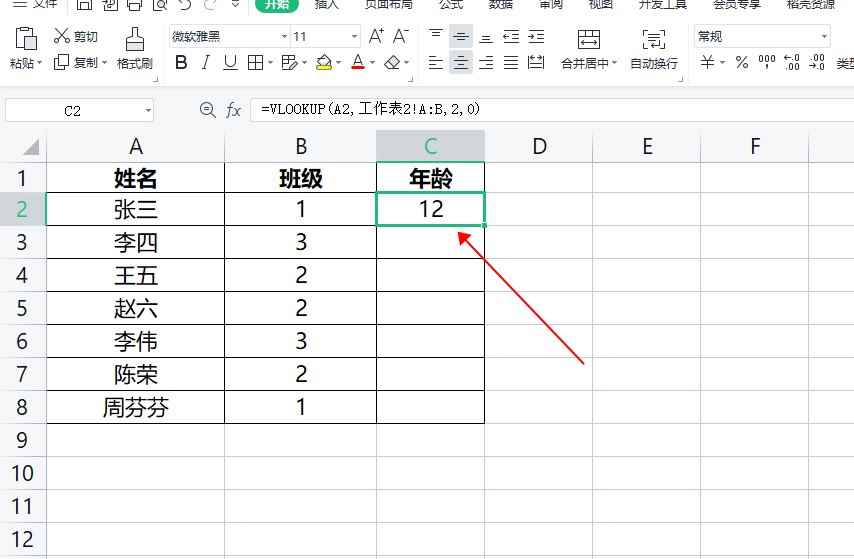Apply currency format with the ¥ icon

(707, 62)
